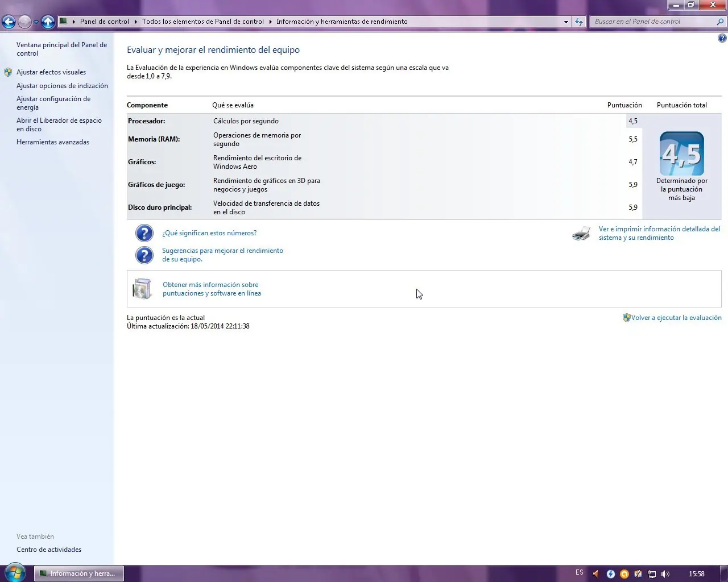
Task: Click the colorful striped tray icon
Action: click(638, 574)
